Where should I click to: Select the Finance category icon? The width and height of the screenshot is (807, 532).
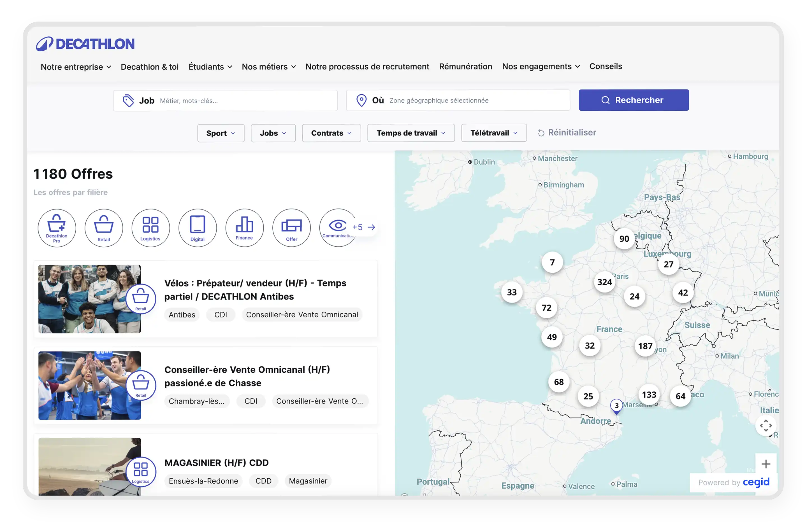click(x=244, y=228)
